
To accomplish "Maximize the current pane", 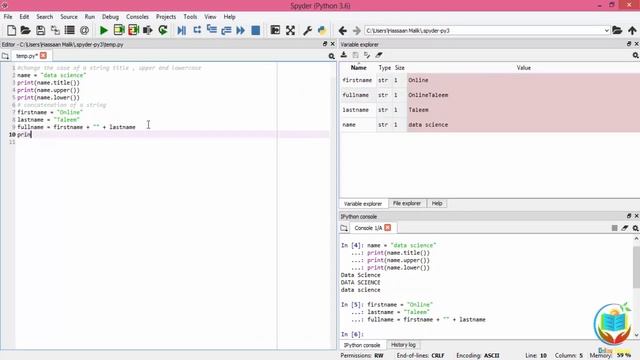I will click(x=275, y=30).
